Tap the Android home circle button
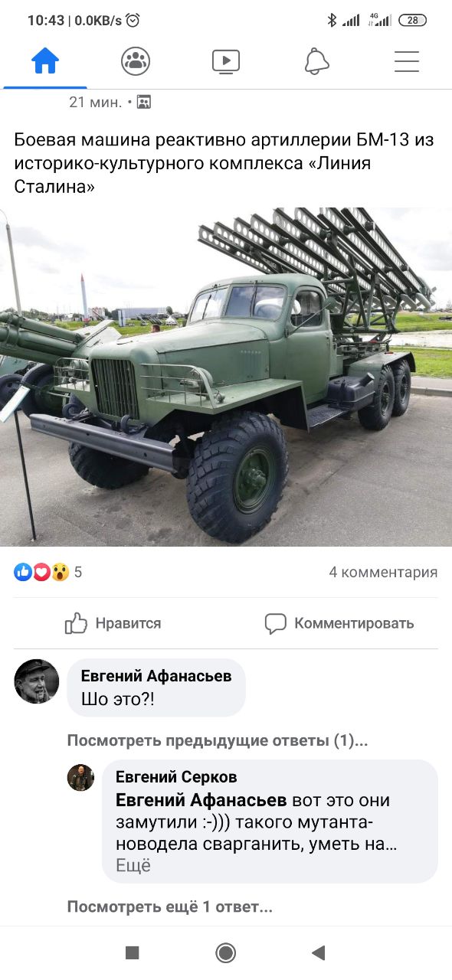The width and height of the screenshot is (452, 980). coord(225,952)
